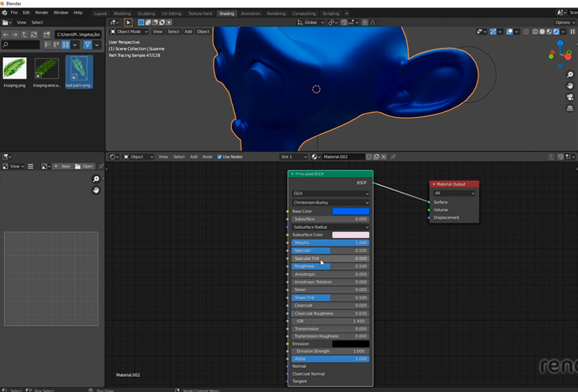This screenshot has height=392, width=578.
Task: Toggle the camera view icon
Action: pos(570,97)
